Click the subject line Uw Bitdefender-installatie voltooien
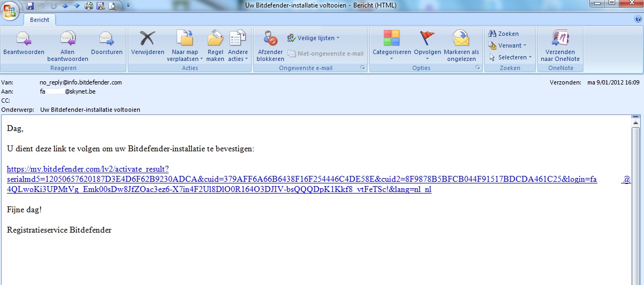This screenshot has height=285, width=644. point(90,110)
